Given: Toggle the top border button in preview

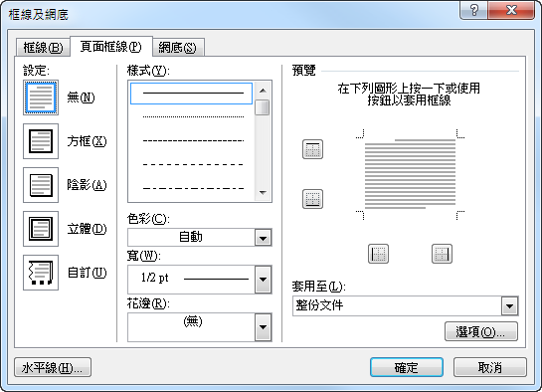Looking at the screenshot, I should pos(313,149).
